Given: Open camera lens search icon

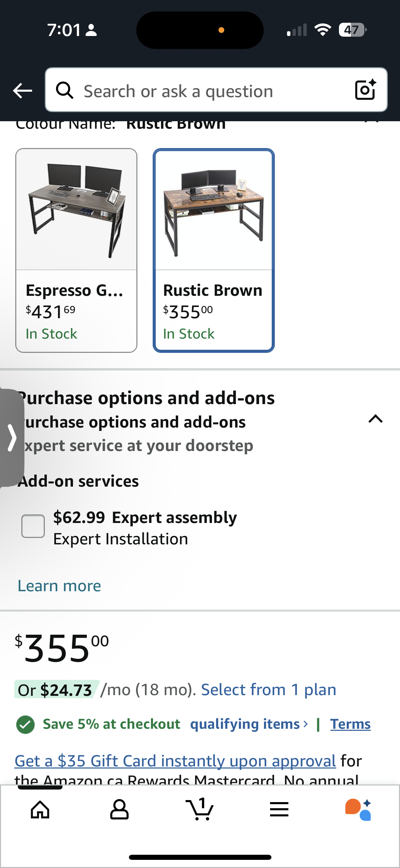Looking at the screenshot, I should click(365, 90).
